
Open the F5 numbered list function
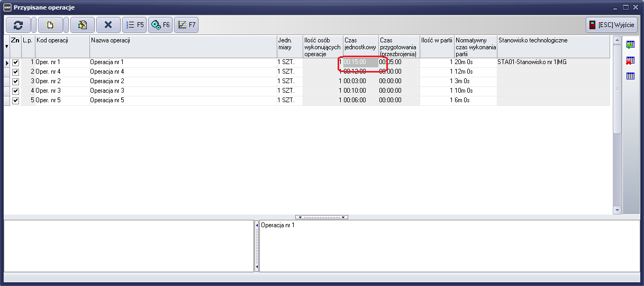pyautogui.click(x=134, y=25)
